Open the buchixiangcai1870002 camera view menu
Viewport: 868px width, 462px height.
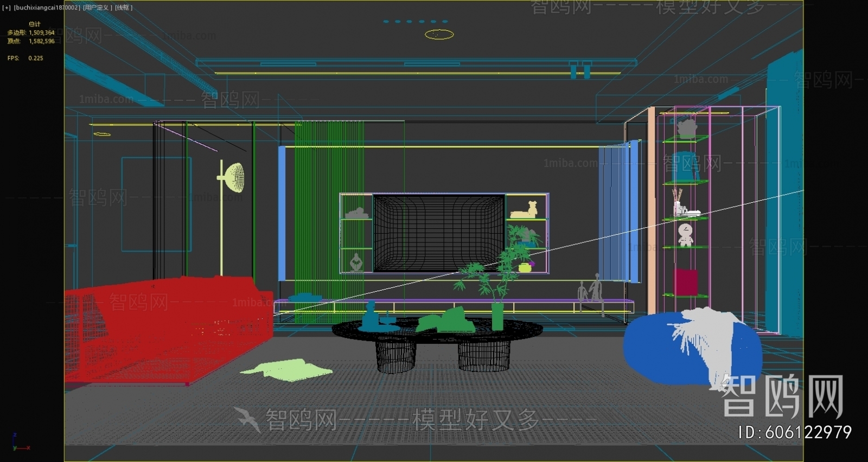[x=47, y=8]
